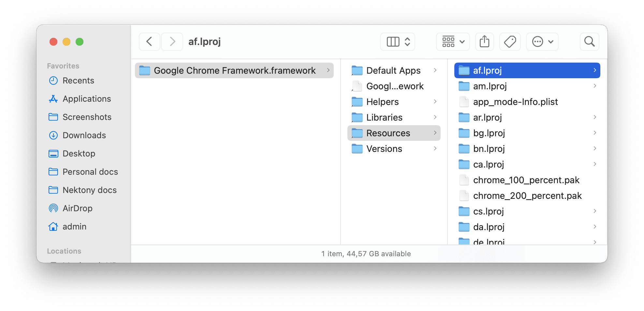644x311 pixels.
Task: Click the Desktop icon in sidebar
Action: (53, 154)
